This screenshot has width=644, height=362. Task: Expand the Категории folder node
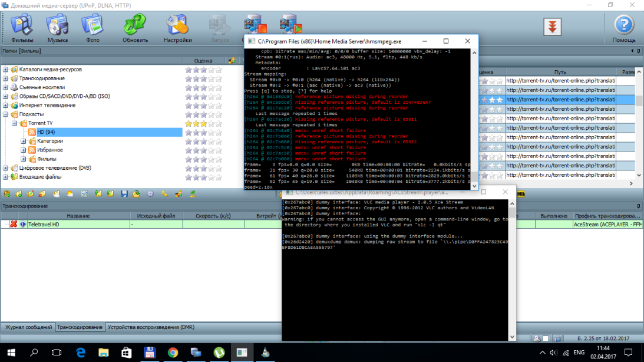point(24,141)
